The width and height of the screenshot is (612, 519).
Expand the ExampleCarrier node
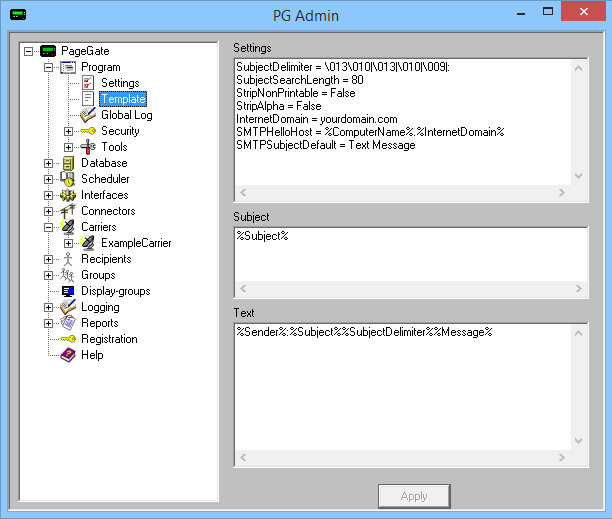tap(68, 243)
